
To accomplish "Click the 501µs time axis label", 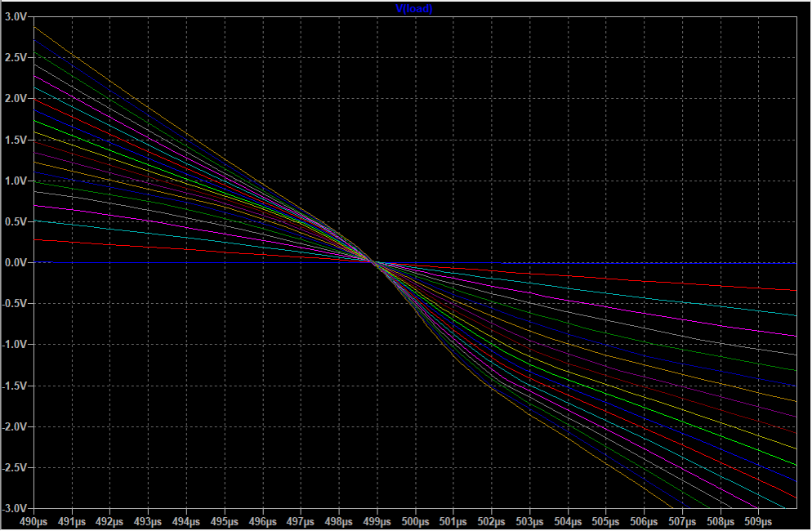I will [453, 522].
